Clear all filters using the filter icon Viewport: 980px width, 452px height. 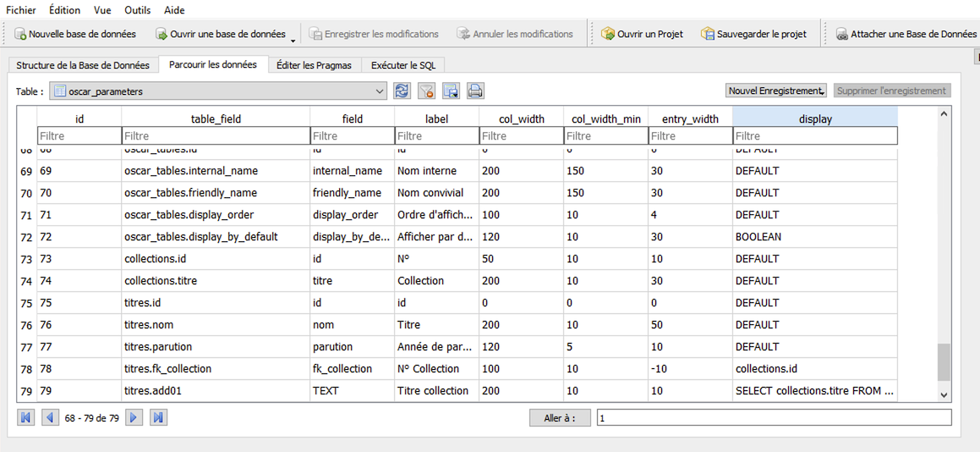point(427,91)
